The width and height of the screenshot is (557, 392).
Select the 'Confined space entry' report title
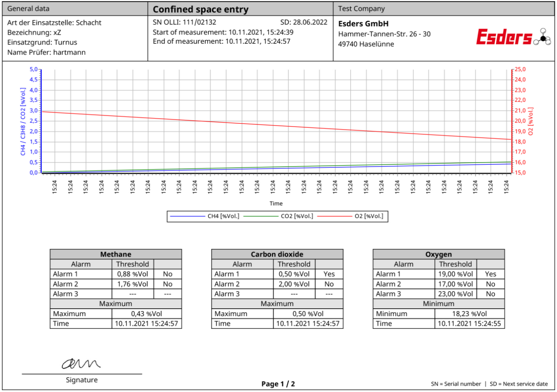point(200,9)
